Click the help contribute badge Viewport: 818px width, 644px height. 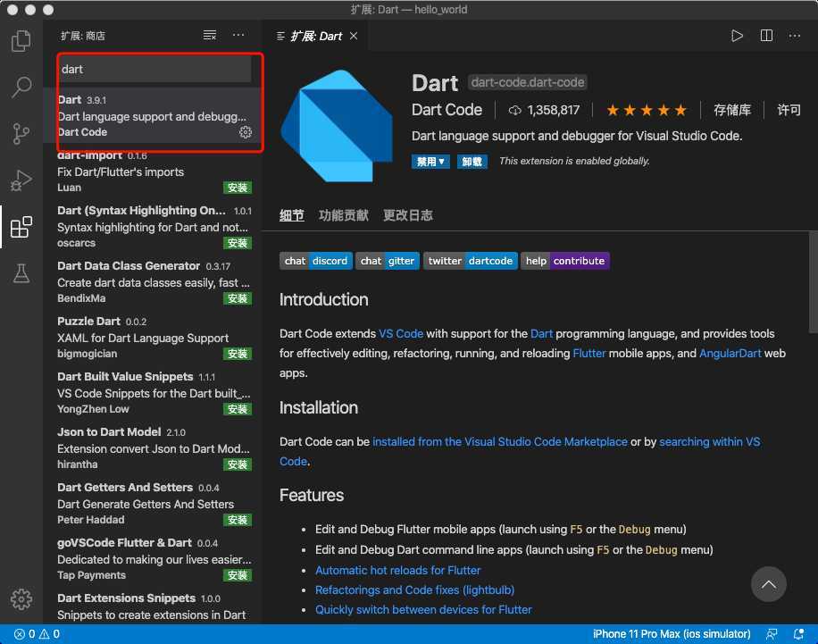click(x=565, y=261)
